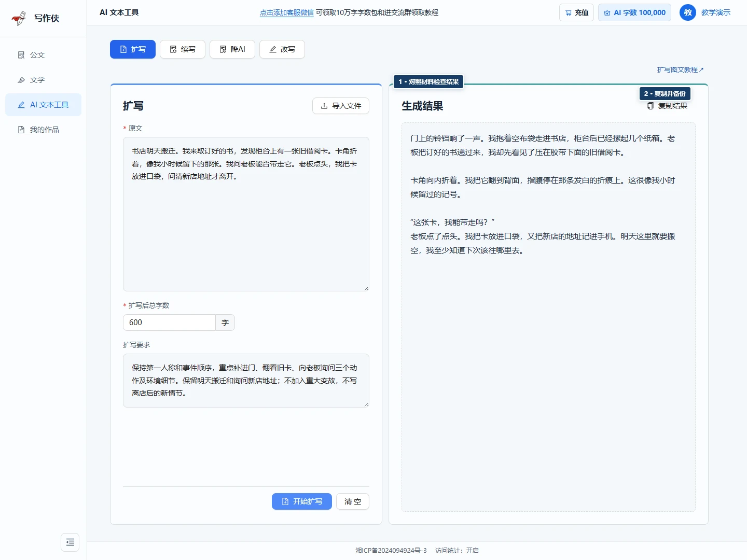The image size is (747, 560).
Task: Open 点击添加客服微信 link
Action: click(287, 12)
